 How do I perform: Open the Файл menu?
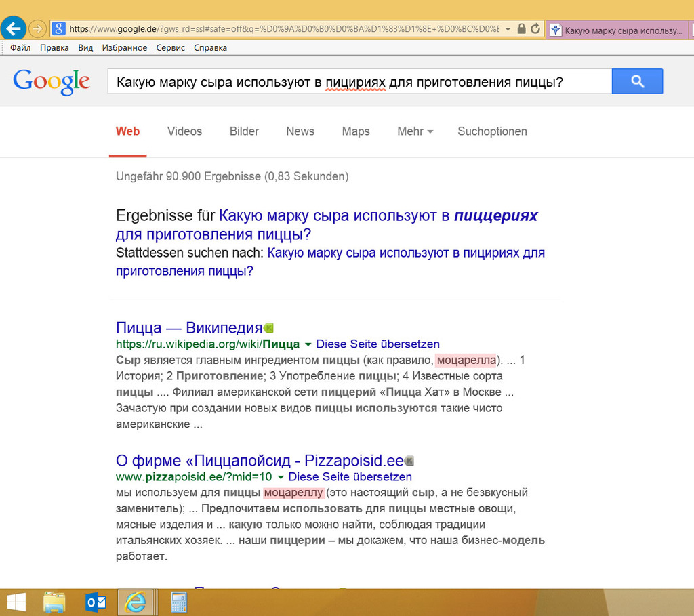[x=20, y=48]
